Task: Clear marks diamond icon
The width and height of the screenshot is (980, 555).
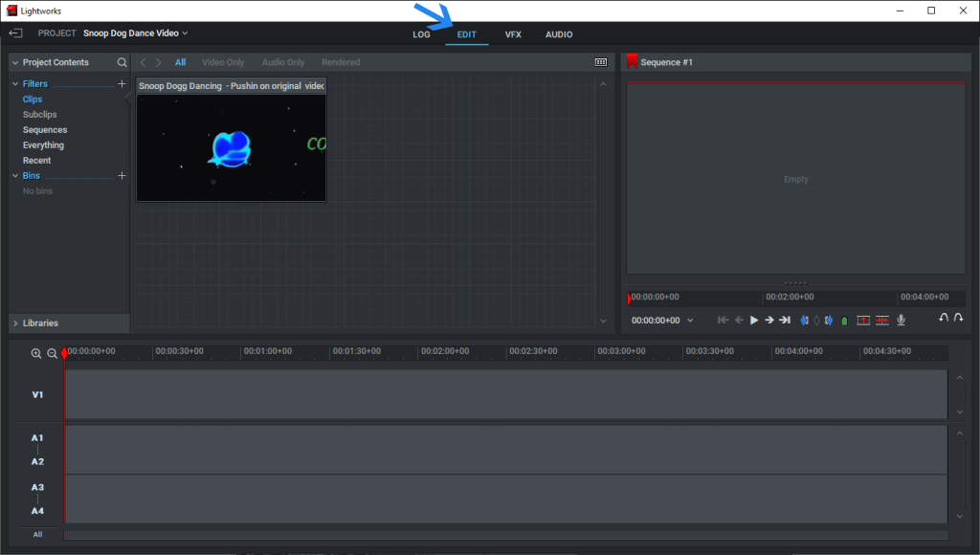Action: 816,320
